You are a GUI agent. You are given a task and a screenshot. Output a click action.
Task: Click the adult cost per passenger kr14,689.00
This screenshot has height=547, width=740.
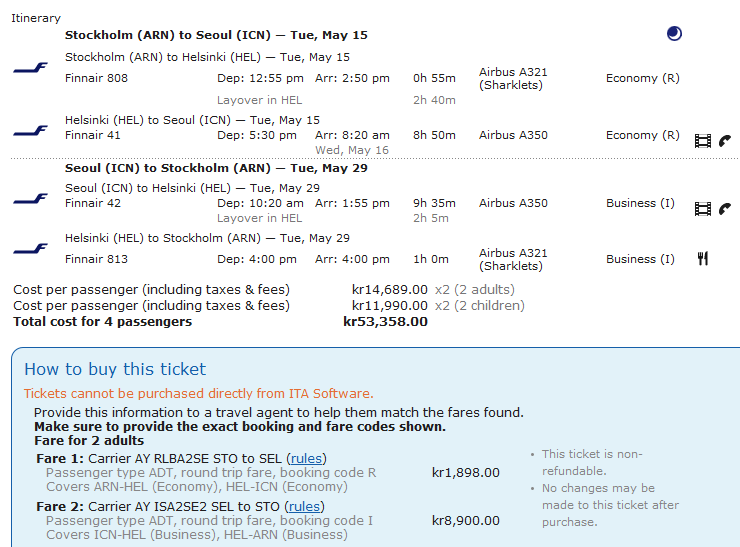coord(389,290)
